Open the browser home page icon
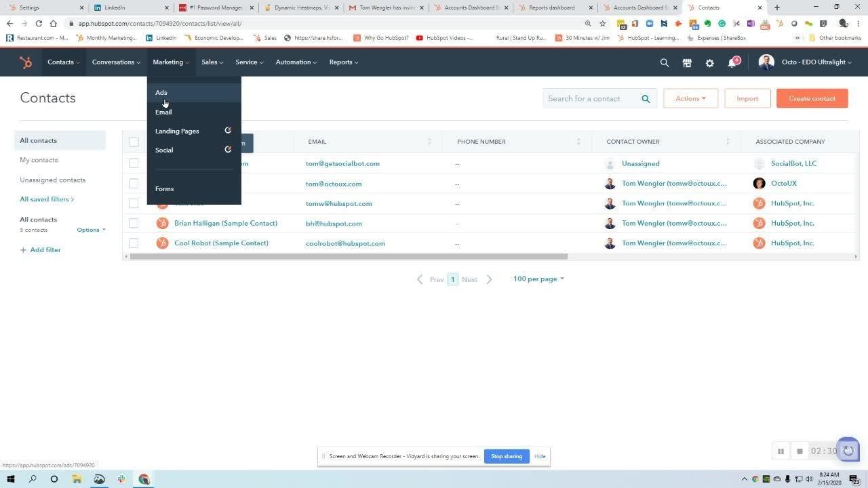The image size is (868, 488). [53, 23]
